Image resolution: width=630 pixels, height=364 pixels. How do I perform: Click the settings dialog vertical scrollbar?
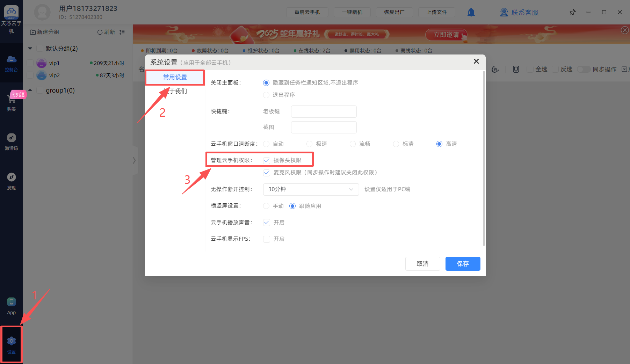484,157
